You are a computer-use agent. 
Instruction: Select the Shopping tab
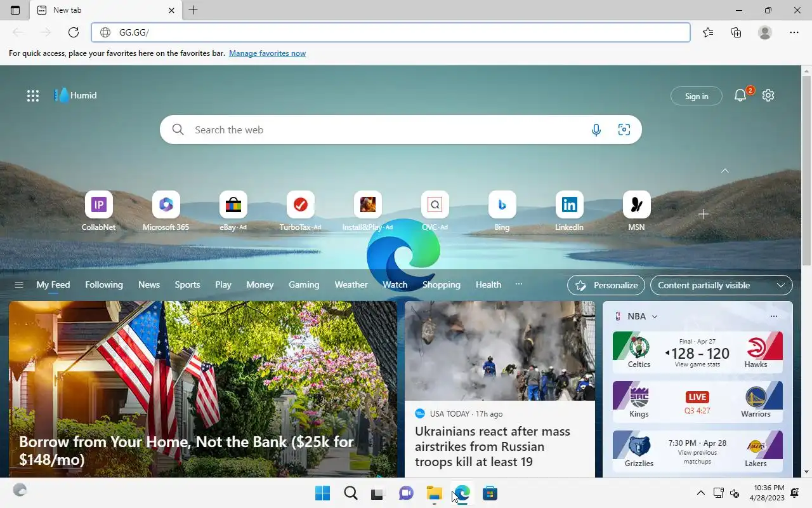coord(442,285)
